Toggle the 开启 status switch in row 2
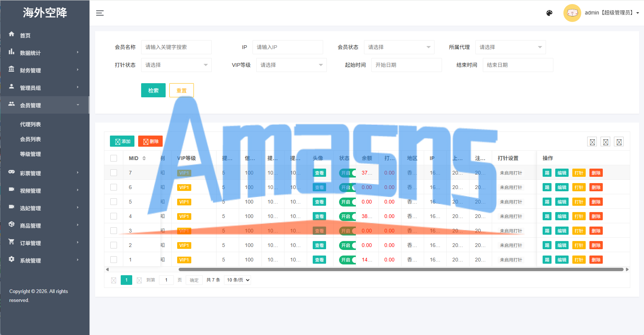 click(x=348, y=245)
